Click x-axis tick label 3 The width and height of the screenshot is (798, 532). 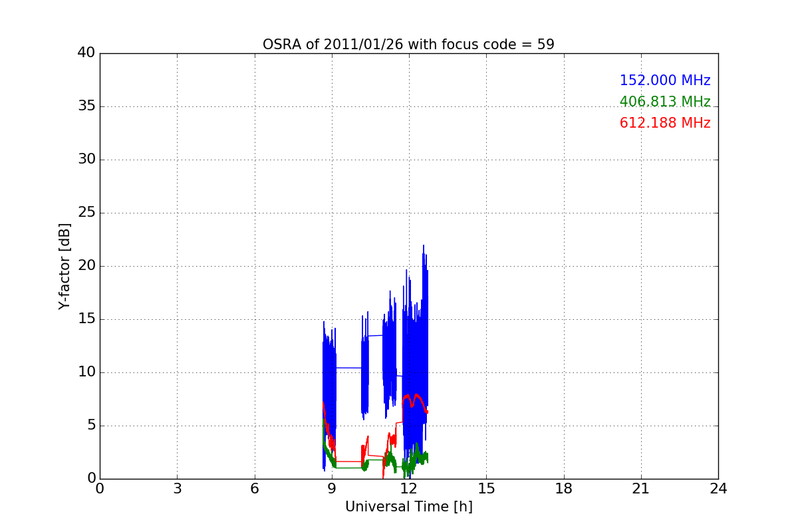click(177, 489)
